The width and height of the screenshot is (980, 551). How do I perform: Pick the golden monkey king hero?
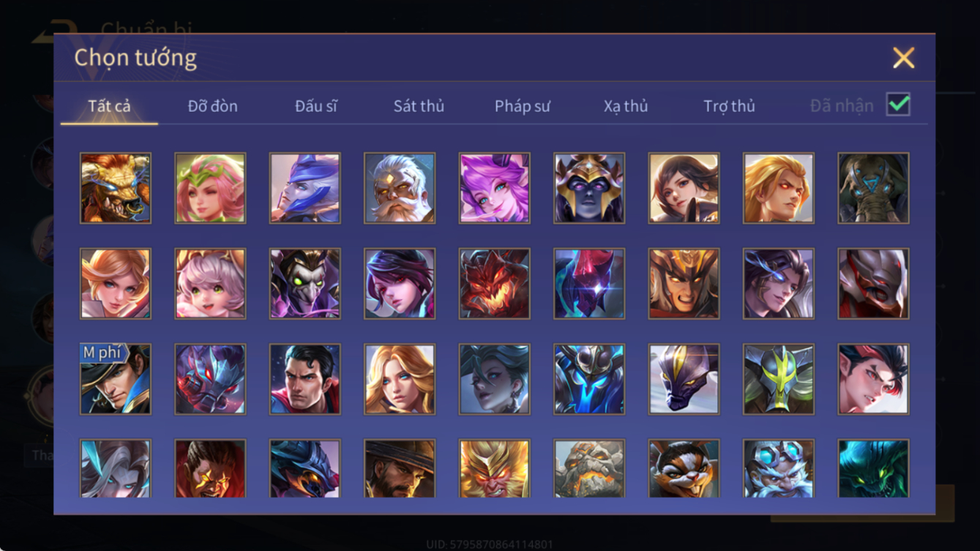pyautogui.click(x=494, y=468)
